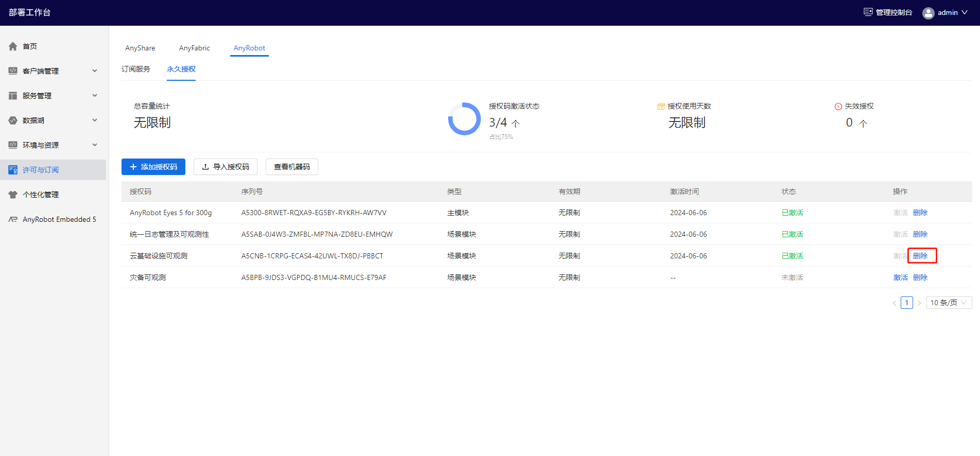Screen dimensions: 980x456
Task: Click the 激活时间 column header
Action: click(684, 191)
